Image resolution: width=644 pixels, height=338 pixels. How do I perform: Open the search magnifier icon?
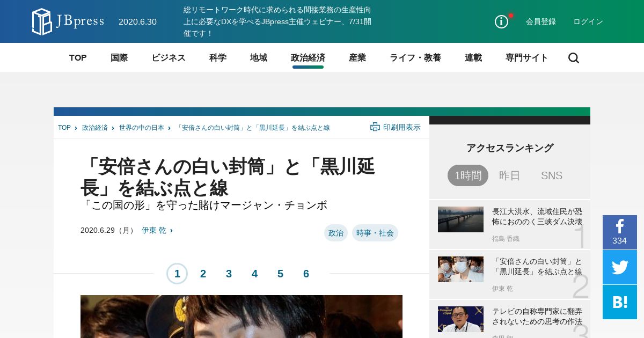(x=574, y=58)
